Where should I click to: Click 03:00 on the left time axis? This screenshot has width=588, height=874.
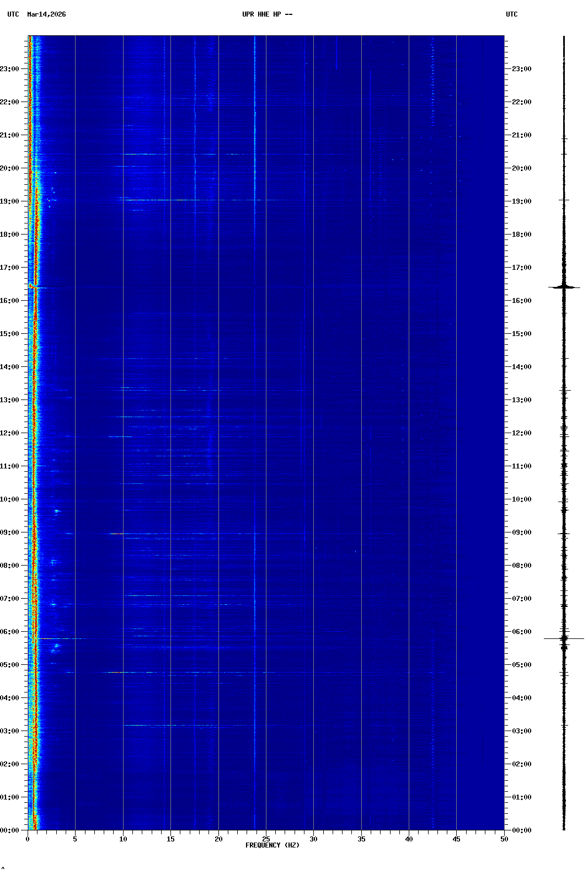pyautogui.click(x=10, y=731)
